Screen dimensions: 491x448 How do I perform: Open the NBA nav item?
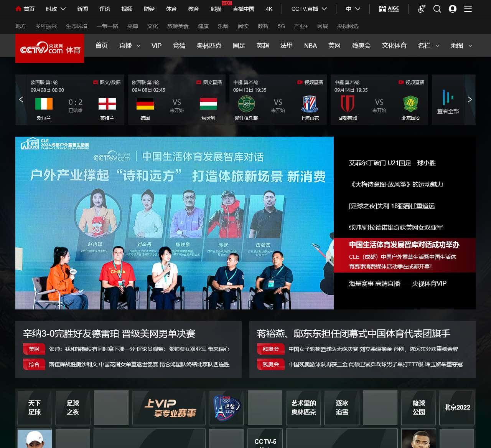[310, 45]
